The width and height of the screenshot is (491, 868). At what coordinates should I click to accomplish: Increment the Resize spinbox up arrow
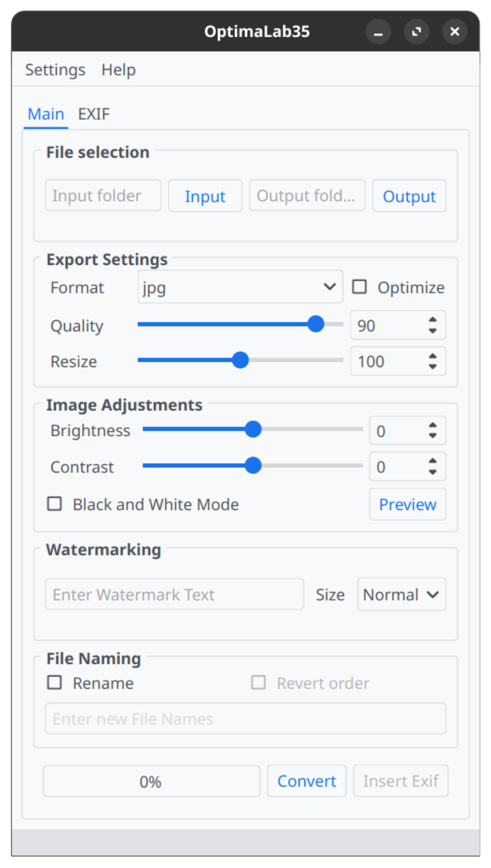[x=433, y=356]
